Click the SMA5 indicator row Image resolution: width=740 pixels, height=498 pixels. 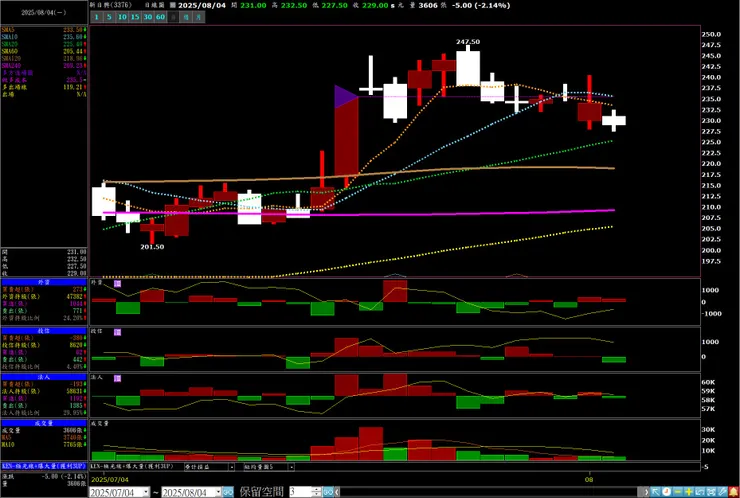coord(44,30)
